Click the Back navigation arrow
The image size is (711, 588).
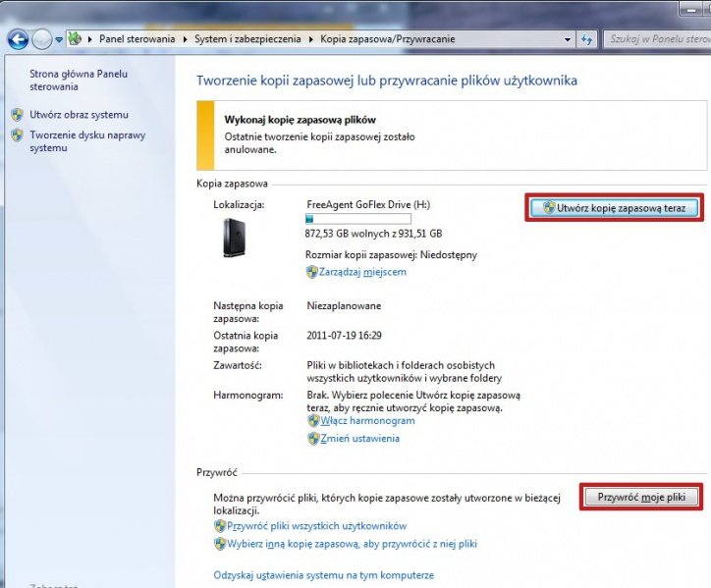pyautogui.click(x=18, y=39)
